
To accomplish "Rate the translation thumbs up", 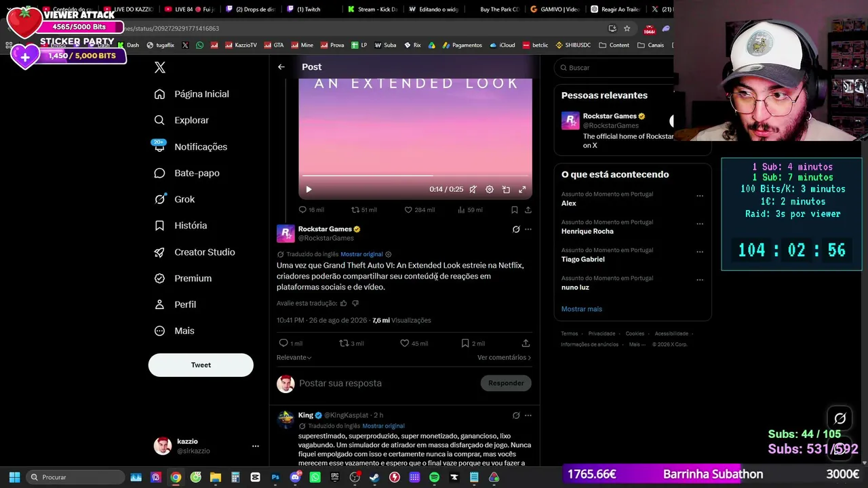I will (343, 304).
